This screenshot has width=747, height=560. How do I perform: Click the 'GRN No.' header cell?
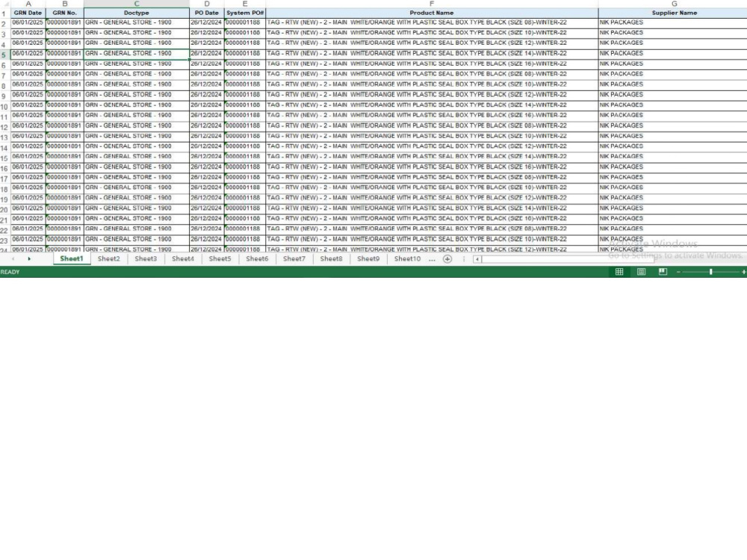[65, 13]
